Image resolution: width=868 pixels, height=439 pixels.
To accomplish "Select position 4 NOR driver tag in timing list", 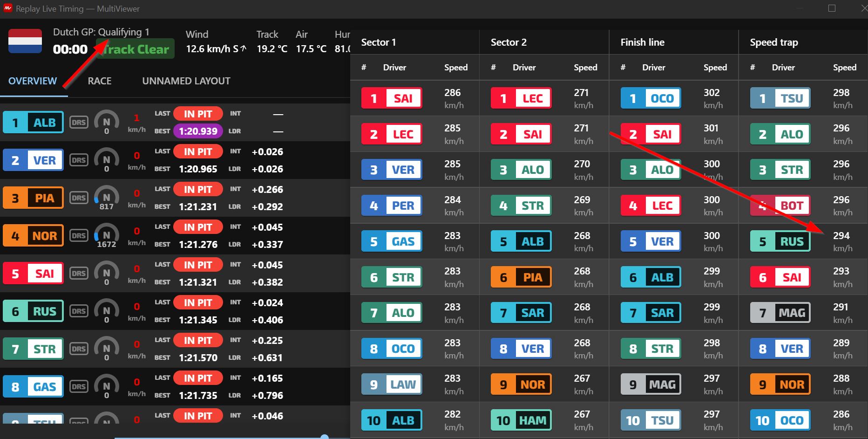I will point(33,236).
